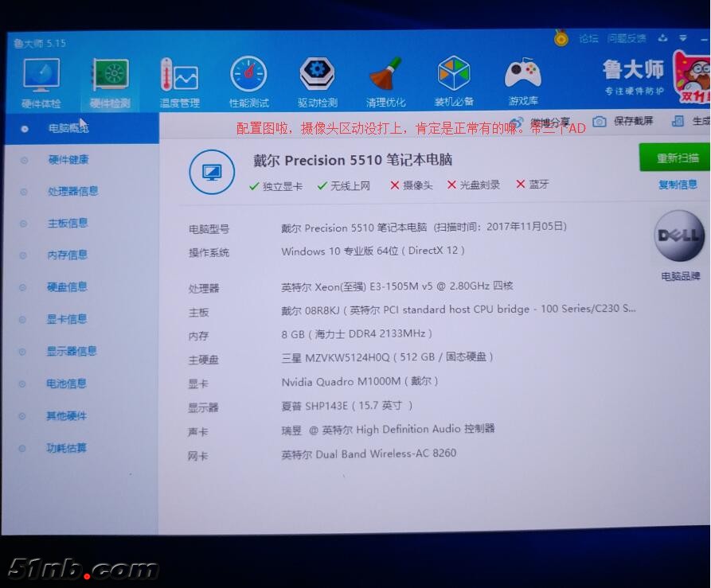Click the 独立显卡 check status
711x588 pixels.
276,186
